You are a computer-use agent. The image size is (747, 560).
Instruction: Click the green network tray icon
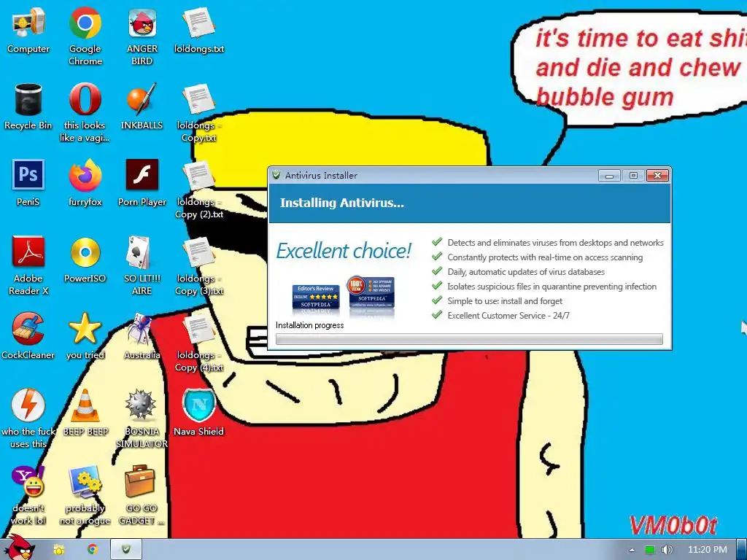[650, 550]
